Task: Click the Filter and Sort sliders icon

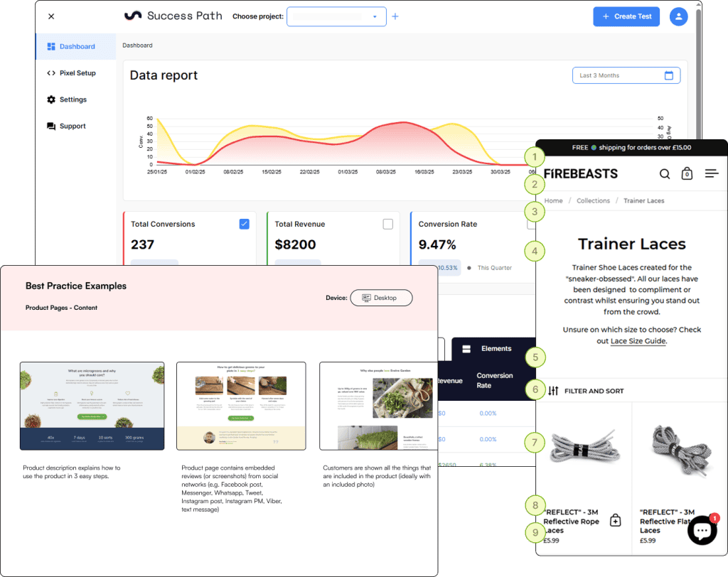Action: [553, 391]
